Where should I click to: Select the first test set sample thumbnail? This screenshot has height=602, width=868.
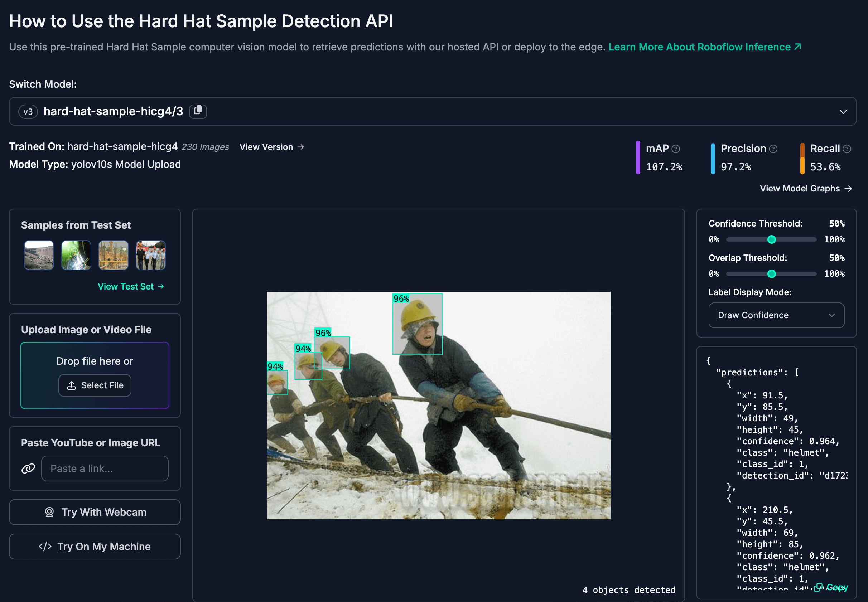coord(39,255)
